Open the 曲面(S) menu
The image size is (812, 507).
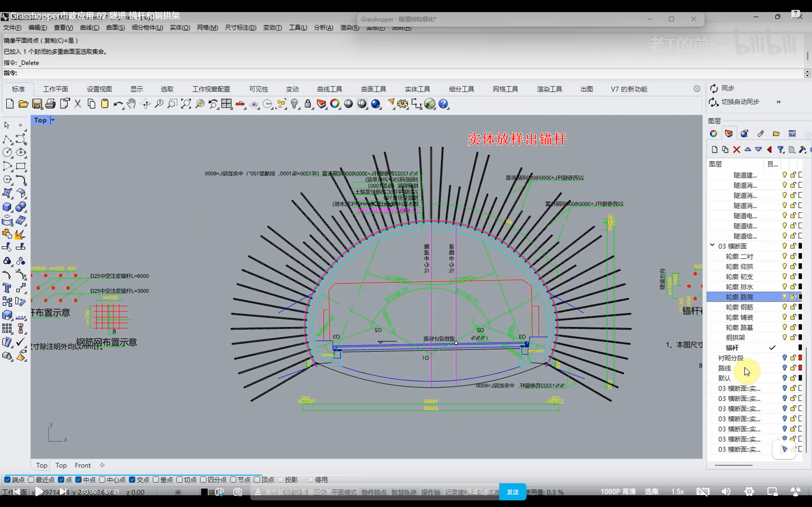point(115,28)
